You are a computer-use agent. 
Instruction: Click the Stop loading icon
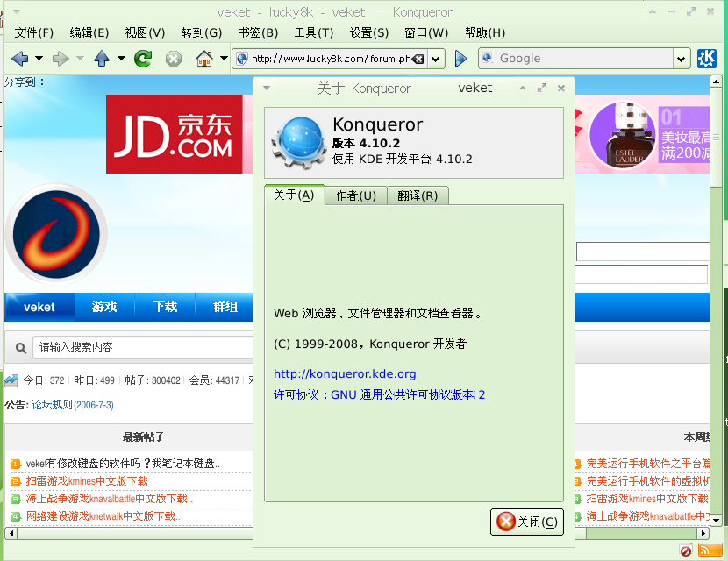(x=174, y=59)
